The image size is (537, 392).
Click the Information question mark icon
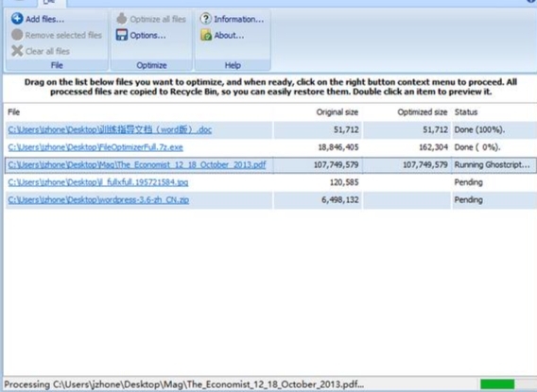(x=206, y=19)
